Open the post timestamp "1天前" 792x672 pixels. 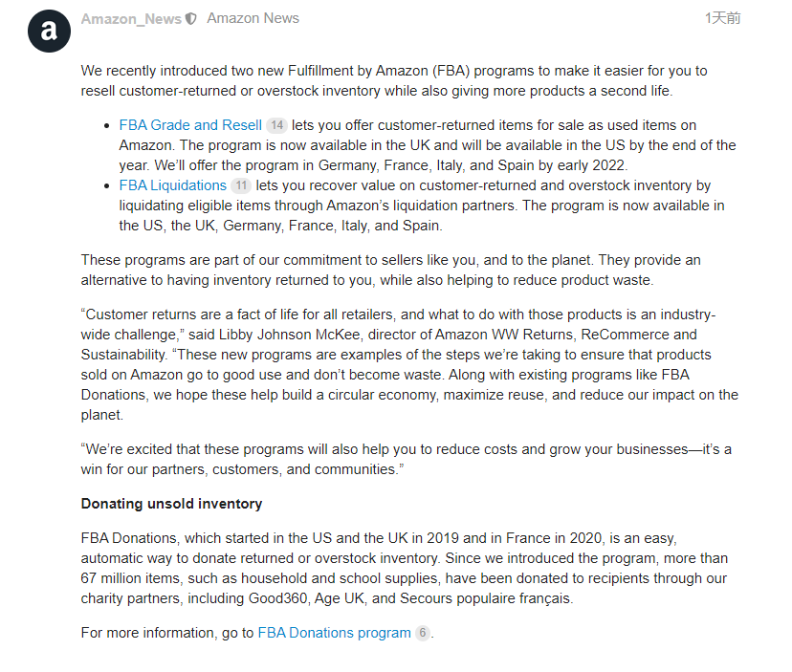(x=722, y=18)
